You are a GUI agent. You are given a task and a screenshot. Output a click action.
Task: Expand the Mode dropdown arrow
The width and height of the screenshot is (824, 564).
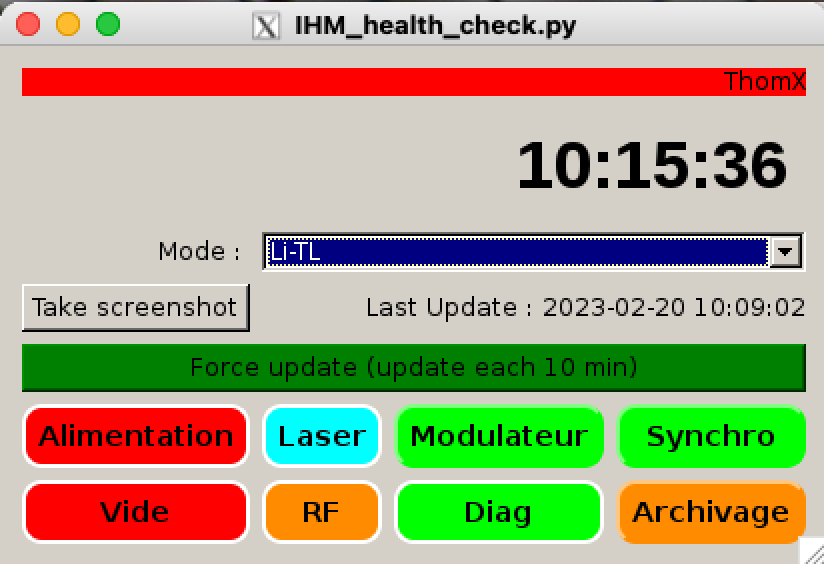[787, 252]
